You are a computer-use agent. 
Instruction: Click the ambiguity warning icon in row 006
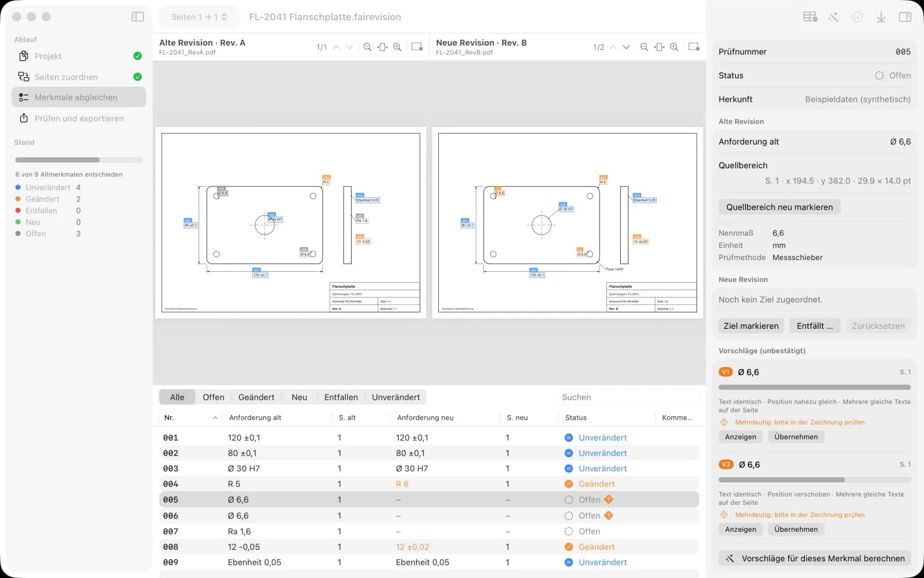click(x=609, y=516)
